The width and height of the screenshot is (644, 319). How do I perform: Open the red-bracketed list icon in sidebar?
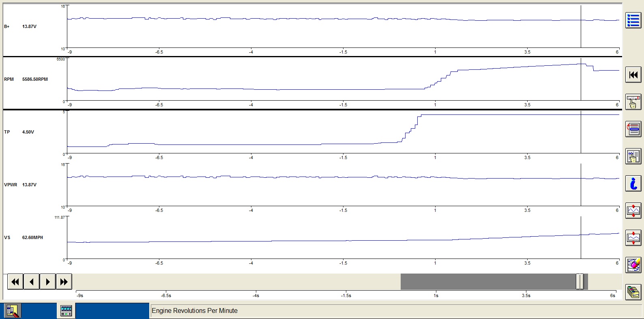click(633, 129)
